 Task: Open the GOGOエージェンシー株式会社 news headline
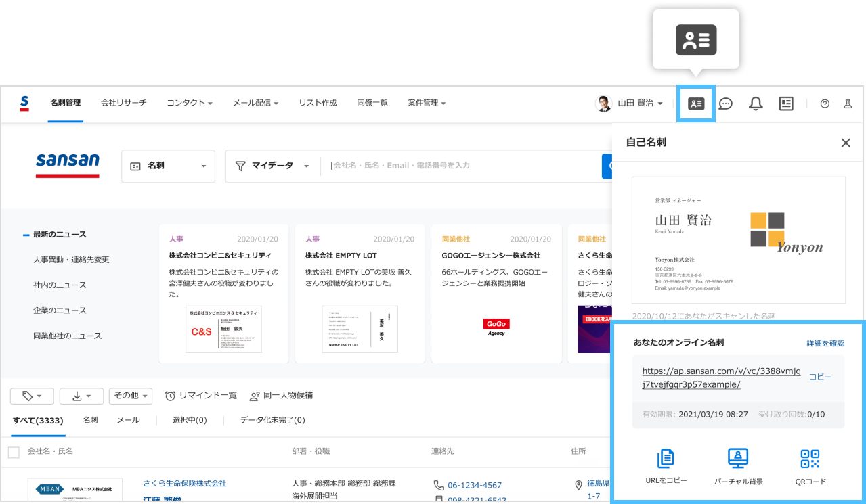[x=491, y=256]
